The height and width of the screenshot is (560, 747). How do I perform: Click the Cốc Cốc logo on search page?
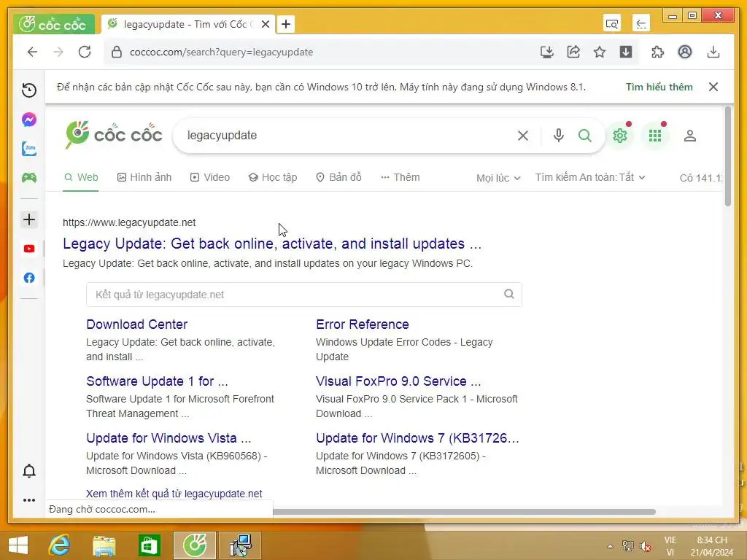pyautogui.click(x=114, y=135)
